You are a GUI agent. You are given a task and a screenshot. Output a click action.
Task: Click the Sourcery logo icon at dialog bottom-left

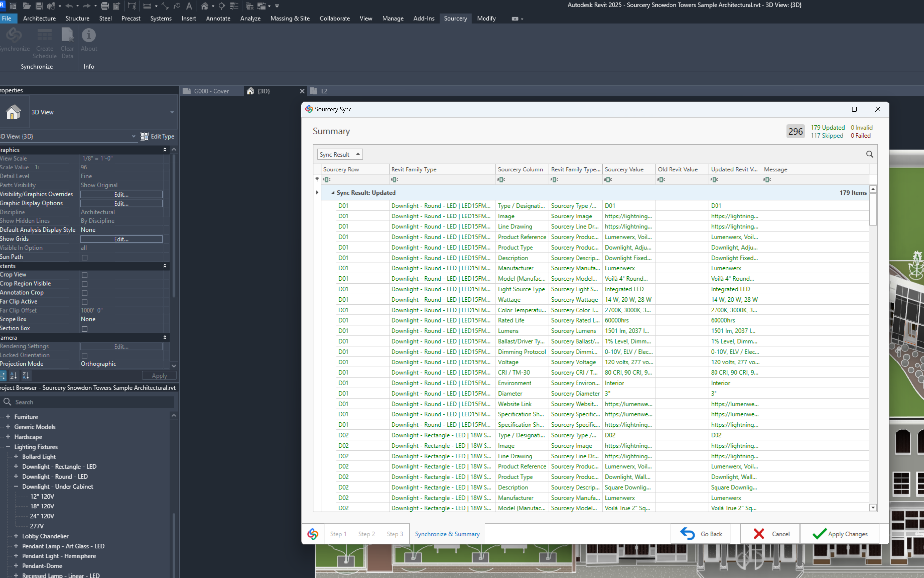coord(313,534)
